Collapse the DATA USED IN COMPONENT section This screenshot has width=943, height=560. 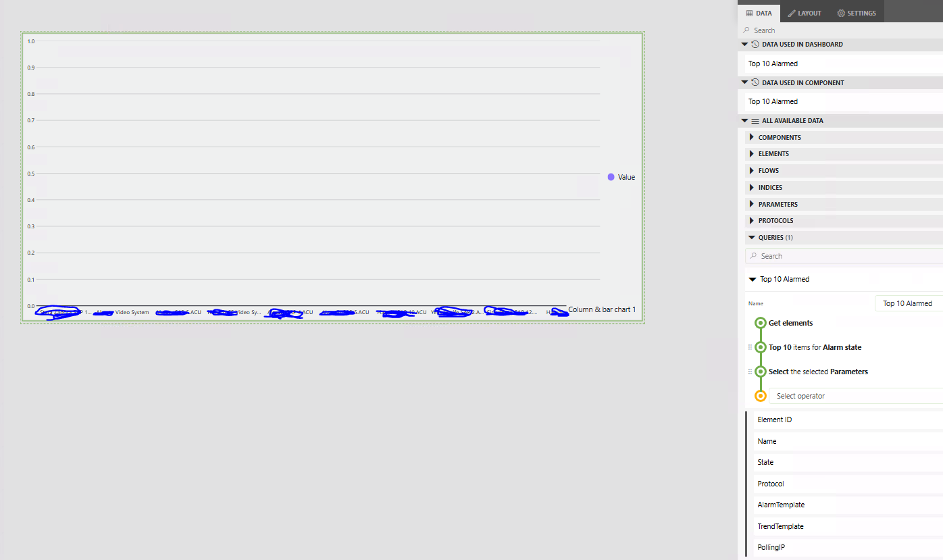tap(744, 82)
